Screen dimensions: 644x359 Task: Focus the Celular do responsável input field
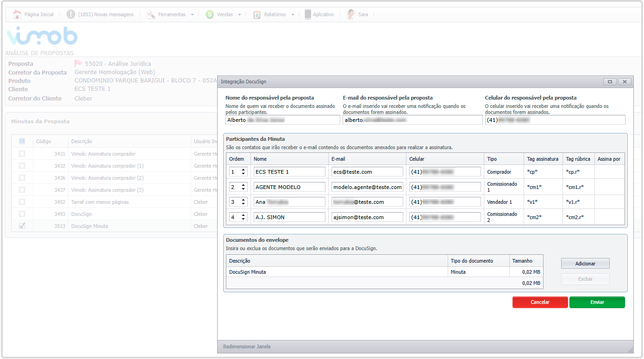tap(555, 120)
